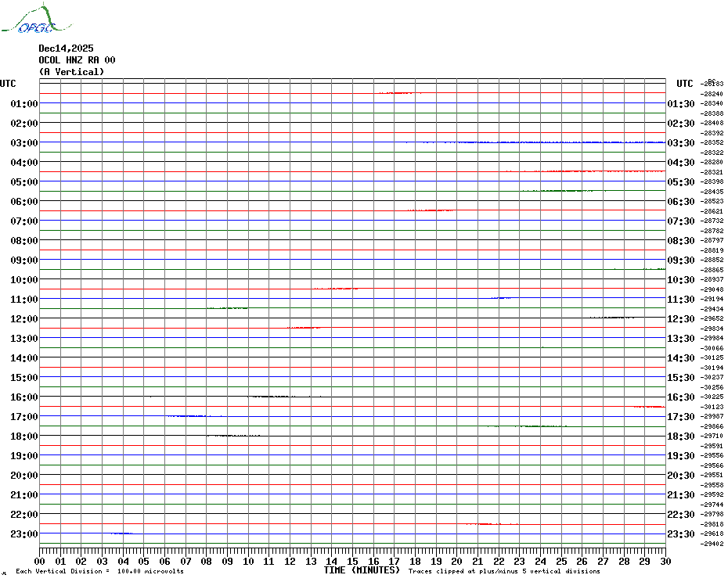Click minute 30 on the bottom time axis

[665, 562]
